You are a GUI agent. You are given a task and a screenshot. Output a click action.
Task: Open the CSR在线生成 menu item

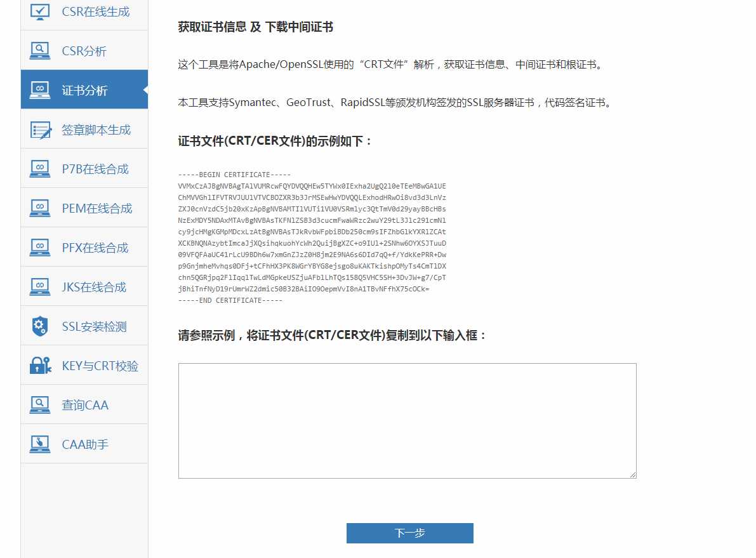(84, 12)
